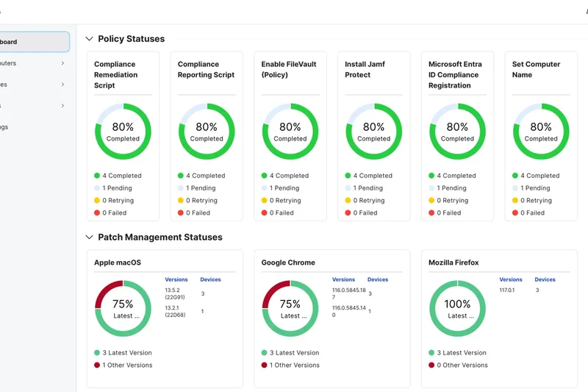The width and height of the screenshot is (588, 392).
Task: Click green Completed dot in Microsoft Entra ID card
Action: 432,176
